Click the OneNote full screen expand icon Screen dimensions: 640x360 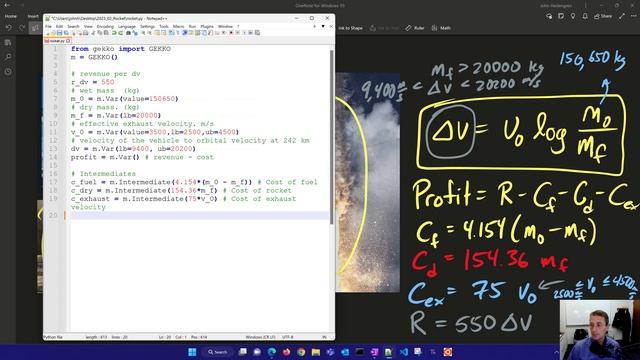point(622,16)
